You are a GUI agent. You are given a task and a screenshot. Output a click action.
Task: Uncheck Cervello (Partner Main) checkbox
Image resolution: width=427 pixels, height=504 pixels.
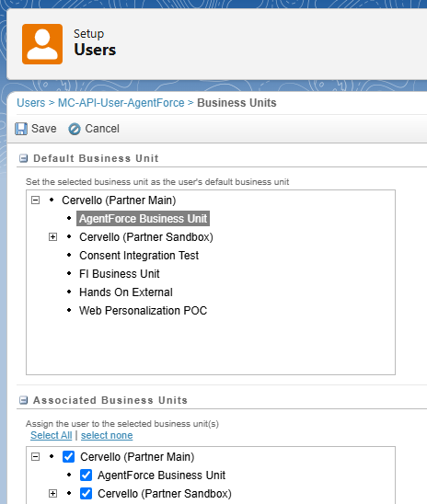68,457
